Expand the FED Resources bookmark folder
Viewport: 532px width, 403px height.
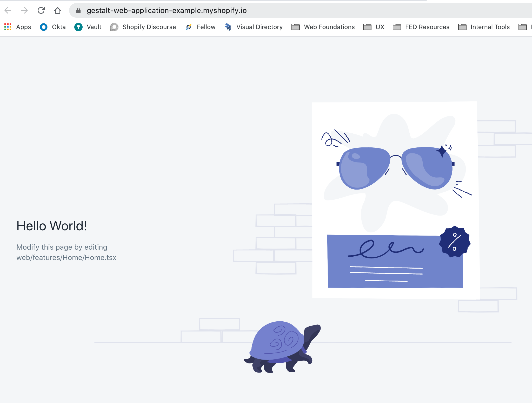click(x=421, y=27)
